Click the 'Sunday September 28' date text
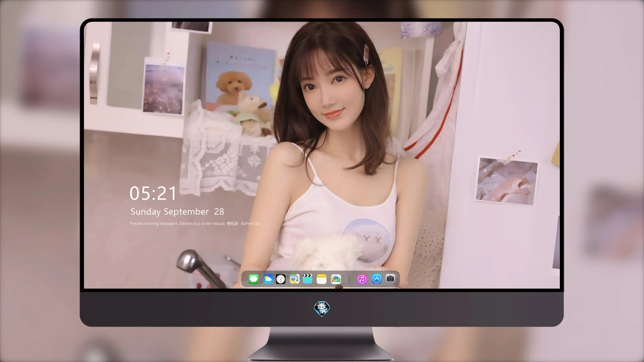The width and height of the screenshot is (644, 362). pos(177,212)
